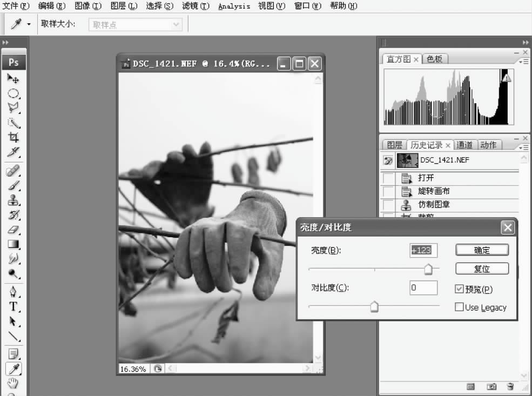Switch to the 动作 tab
The image size is (532, 396).
(489, 145)
